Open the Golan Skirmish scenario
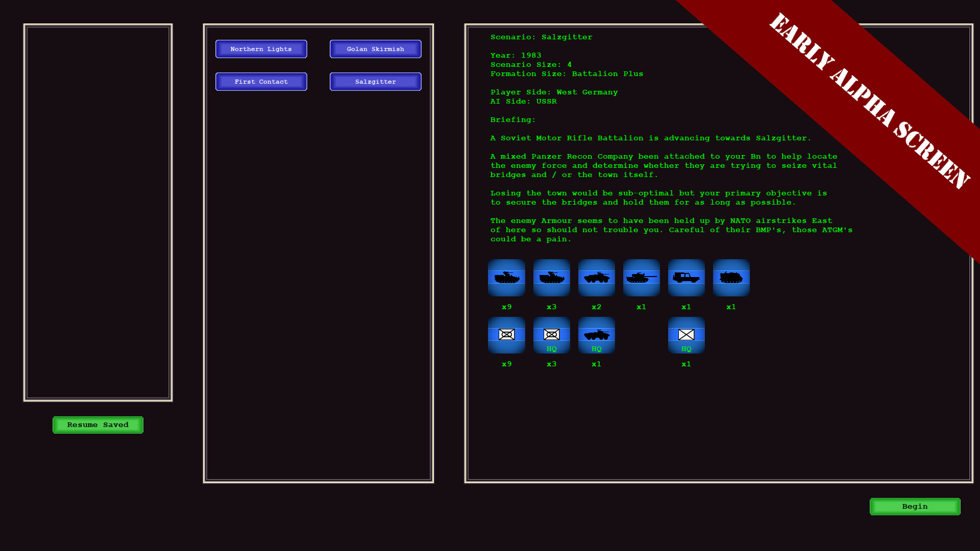980x551 pixels. coord(375,49)
